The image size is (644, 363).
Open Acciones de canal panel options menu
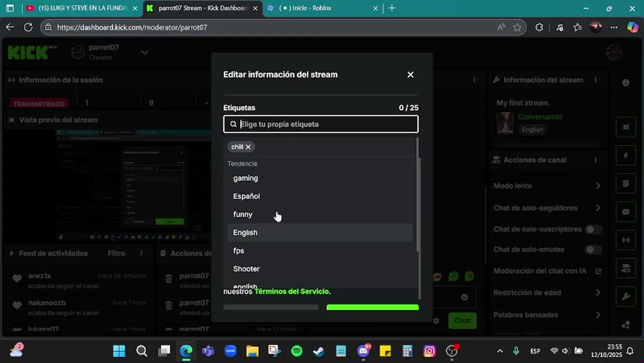596,160
